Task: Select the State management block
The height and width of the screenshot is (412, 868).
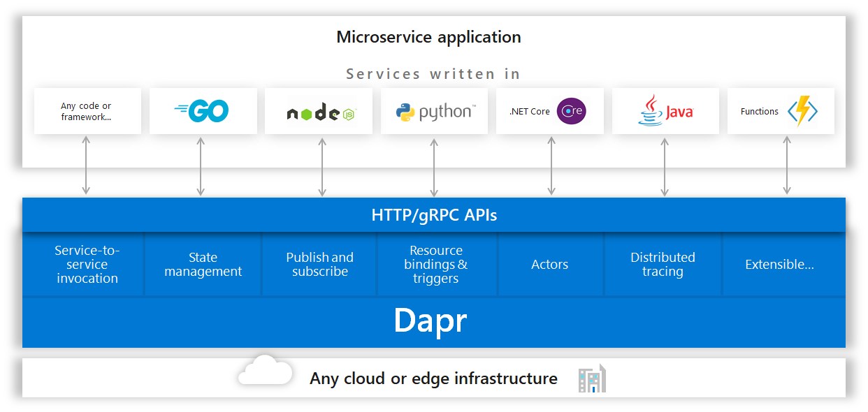Action: [x=203, y=264]
